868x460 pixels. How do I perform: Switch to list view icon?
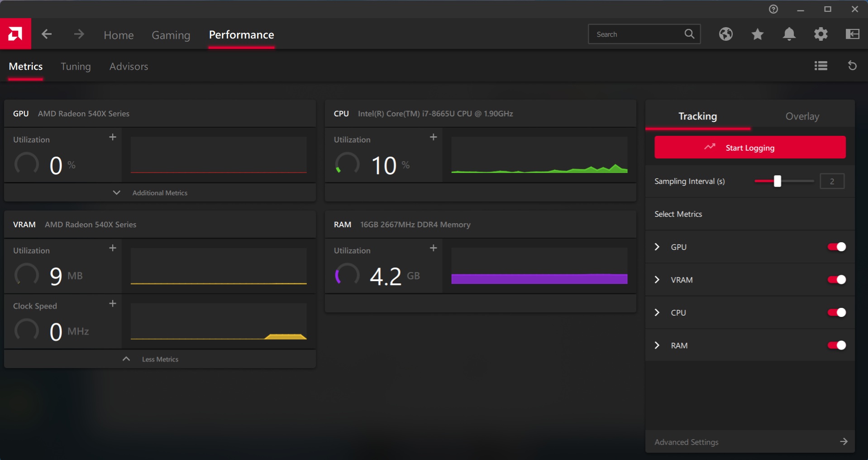(x=821, y=66)
